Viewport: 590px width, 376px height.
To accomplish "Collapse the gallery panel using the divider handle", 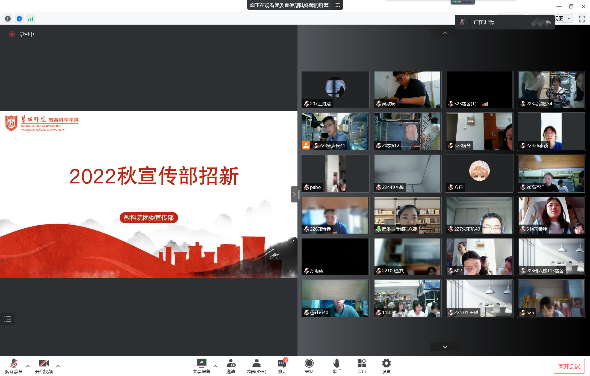I will coord(294,194).
